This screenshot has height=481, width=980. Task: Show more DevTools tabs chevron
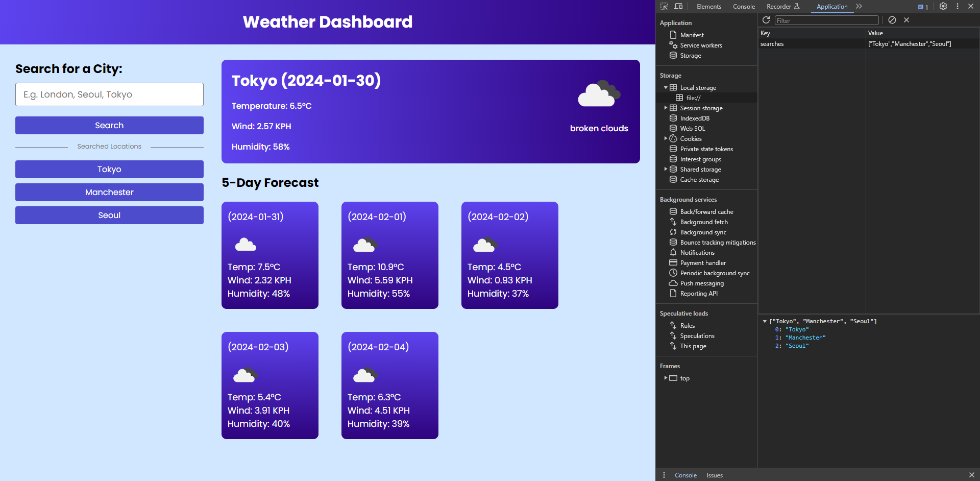click(859, 7)
